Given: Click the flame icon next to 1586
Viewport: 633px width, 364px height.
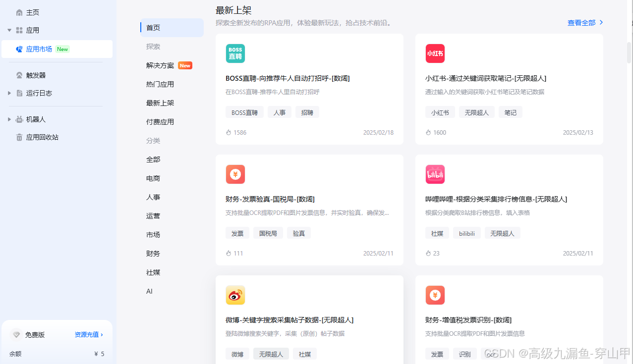Looking at the screenshot, I should pyautogui.click(x=229, y=133).
